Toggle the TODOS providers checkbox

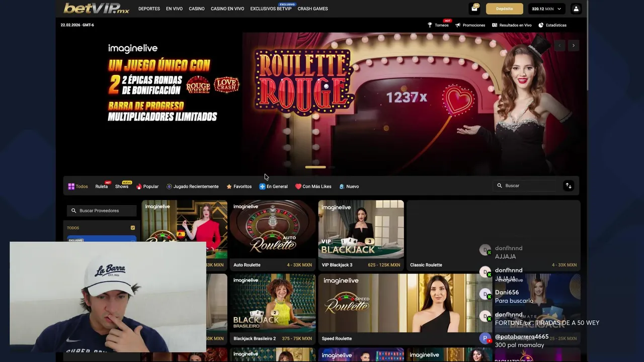(x=133, y=228)
